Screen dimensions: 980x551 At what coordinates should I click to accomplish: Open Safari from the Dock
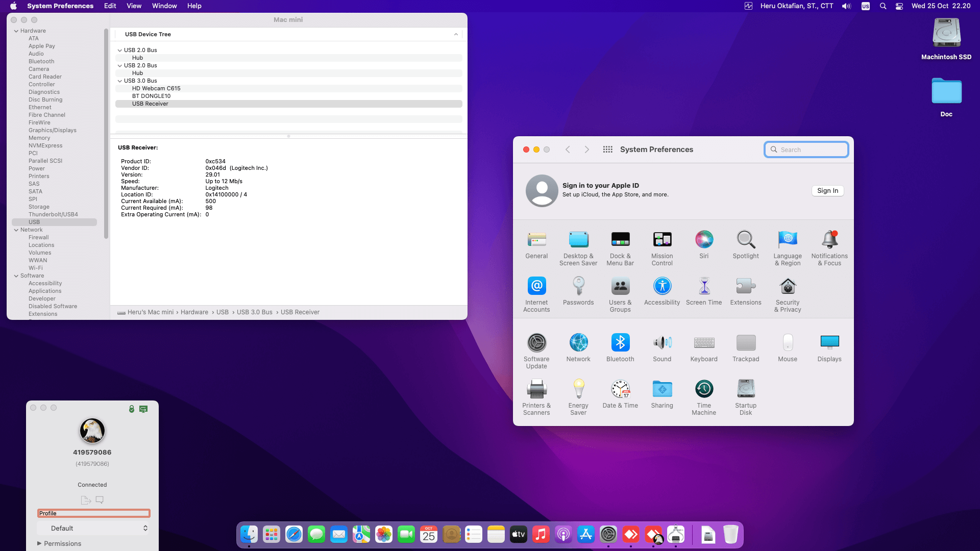294,535
